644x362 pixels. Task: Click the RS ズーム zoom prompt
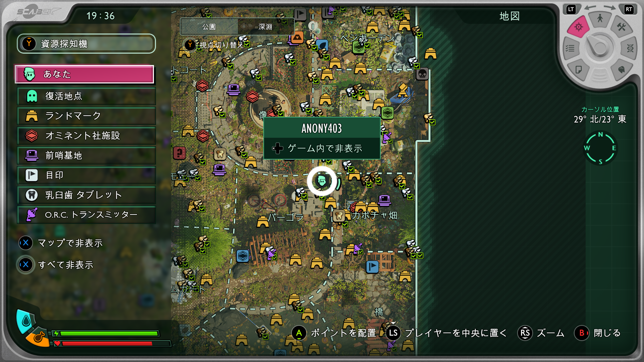coord(541,333)
